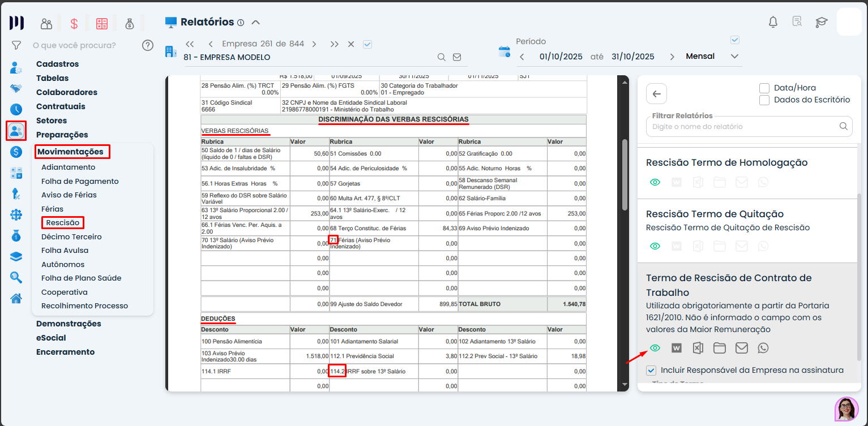The width and height of the screenshot is (868, 426).
Task: Open the Décimo Terceiro menu item
Action: click(71, 236)
